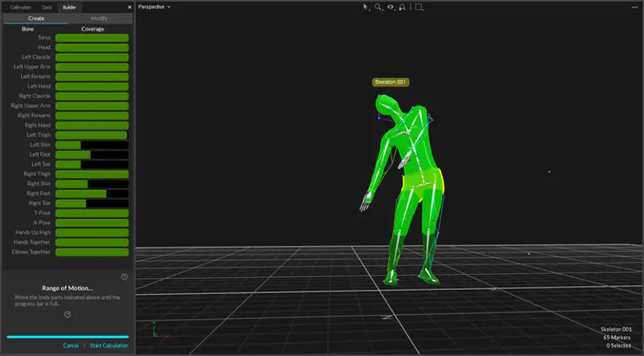644x356 pixels.
Task: Close the Builder panel
Action: tap(130, 6)
